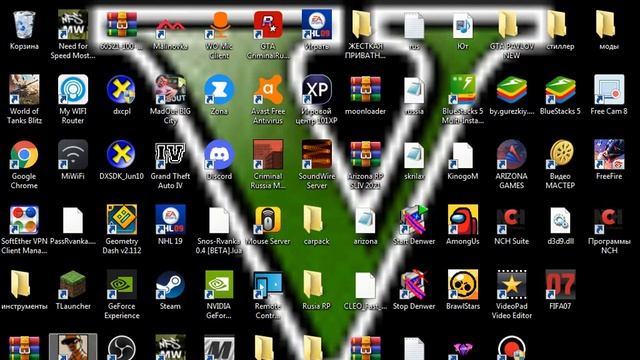The width and height of the screenshot is (640, 360).
Task: Launch BlueStacks 5 Multi-Instance Manager
Action: pos(463,90)
